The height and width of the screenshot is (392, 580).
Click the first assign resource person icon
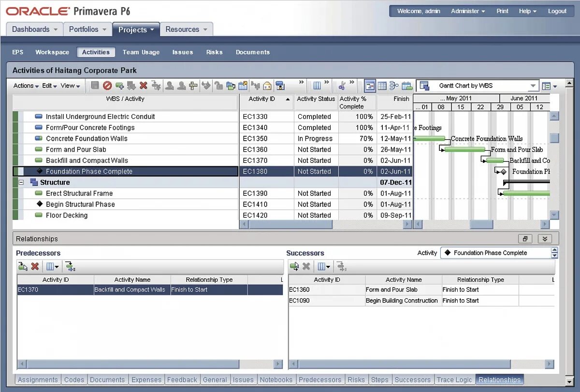(x=170, y=86)
